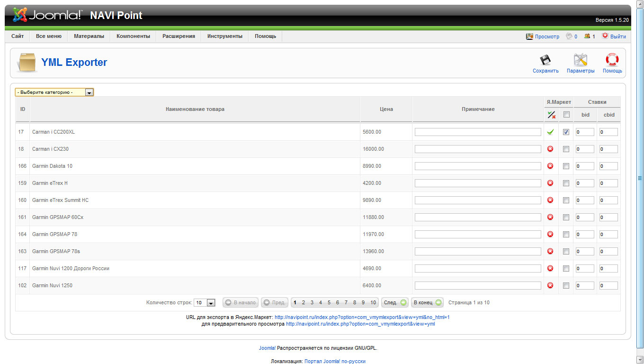Go to page 10 in pagination
Viewport: 644px width, 364px height.
(373, 302)
